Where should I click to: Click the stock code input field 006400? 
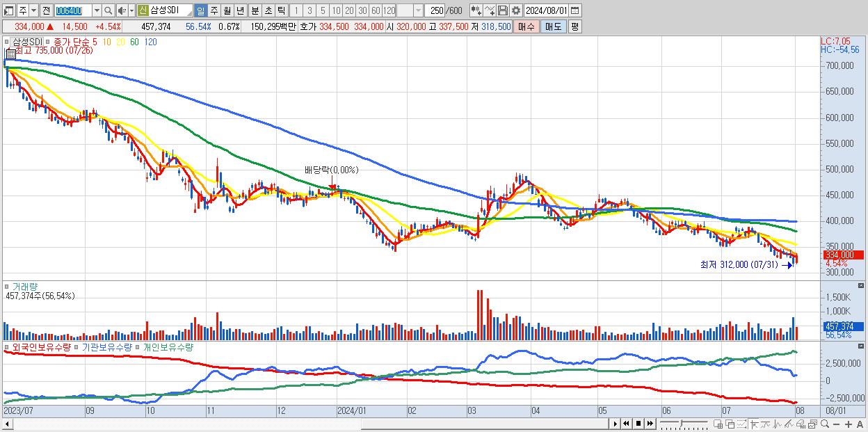coord(74,11)
